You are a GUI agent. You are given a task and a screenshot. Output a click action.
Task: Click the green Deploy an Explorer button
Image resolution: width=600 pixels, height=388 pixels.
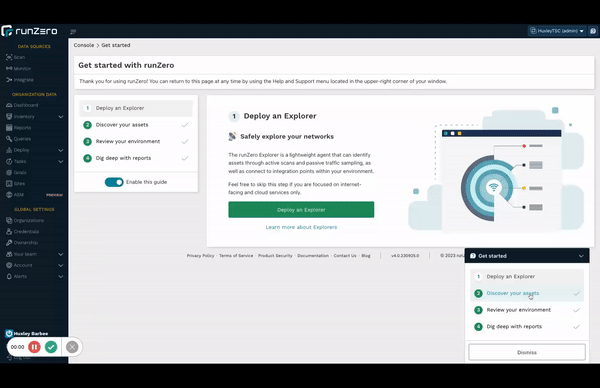[301, 210]
